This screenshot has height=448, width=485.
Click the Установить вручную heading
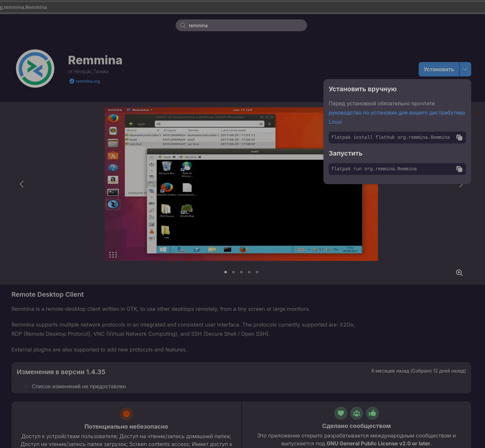(x=363, y=89)
